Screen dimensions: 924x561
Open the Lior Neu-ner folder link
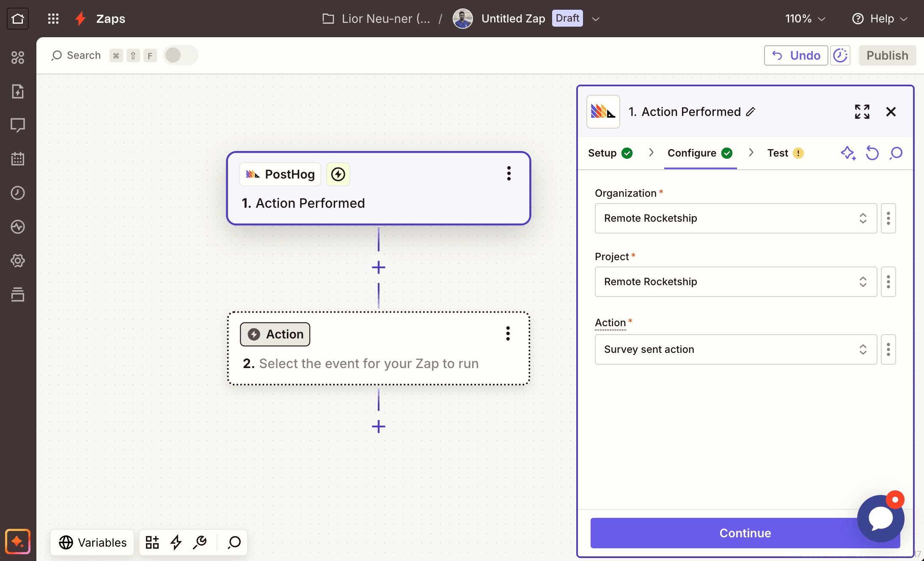[376, 19]
